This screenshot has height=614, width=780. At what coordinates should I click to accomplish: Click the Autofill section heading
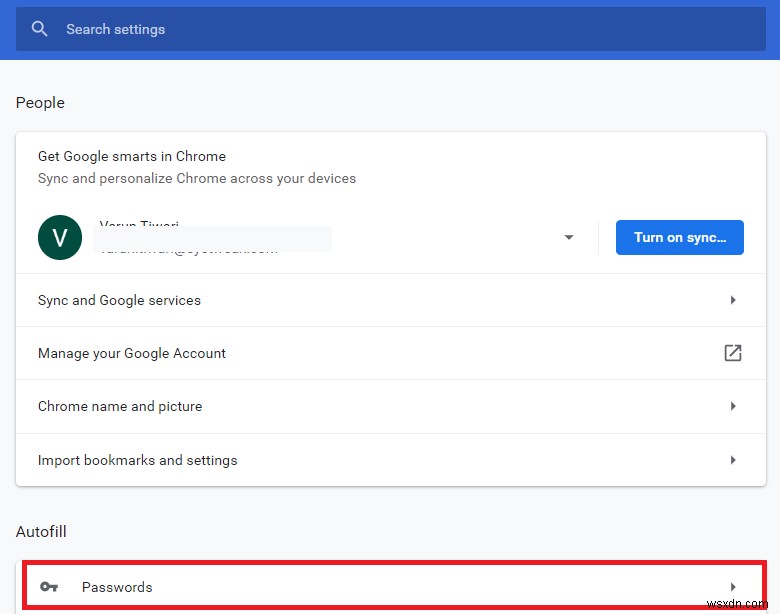pos(41,531)
